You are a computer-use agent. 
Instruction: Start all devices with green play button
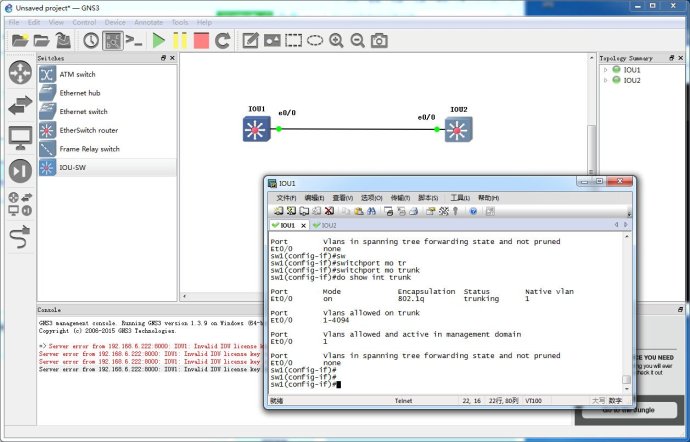pyautogui.click(x=158, y=41)
